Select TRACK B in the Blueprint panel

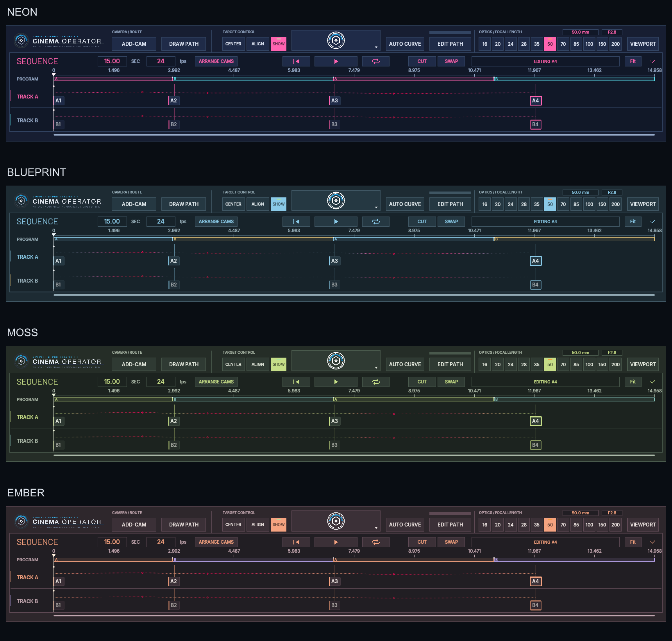(27, 281)
